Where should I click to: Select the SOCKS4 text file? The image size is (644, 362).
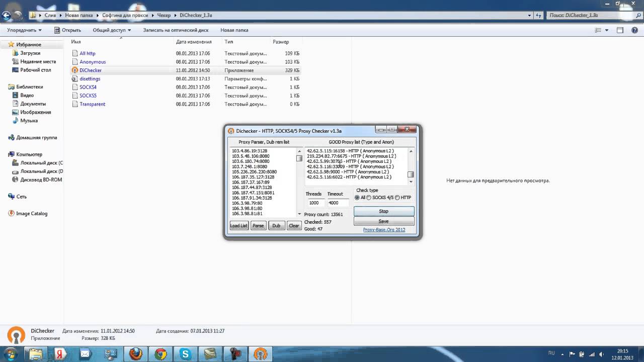pyautogui.click(x=88, y=87)
